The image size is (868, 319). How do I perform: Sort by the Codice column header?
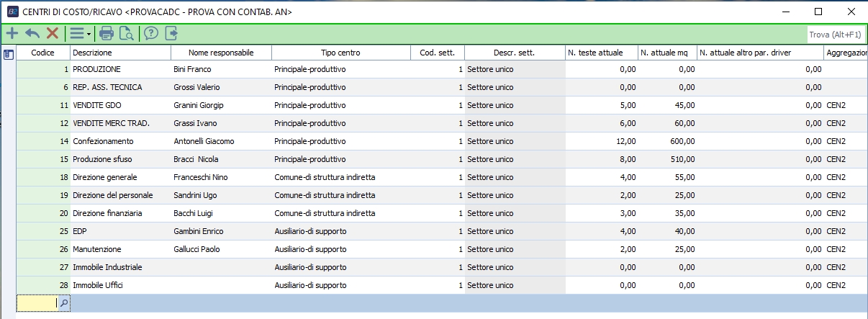[43, 53]
